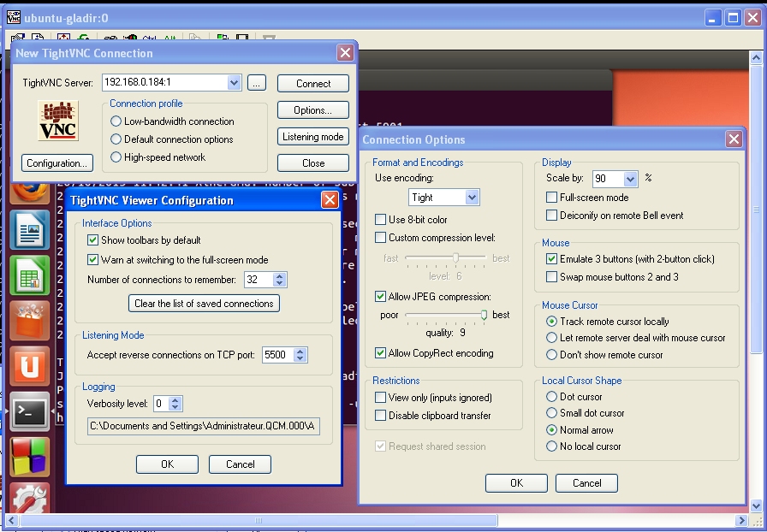Click the Connect button
This screenshot has height=532, width=767.
point(313,84)
